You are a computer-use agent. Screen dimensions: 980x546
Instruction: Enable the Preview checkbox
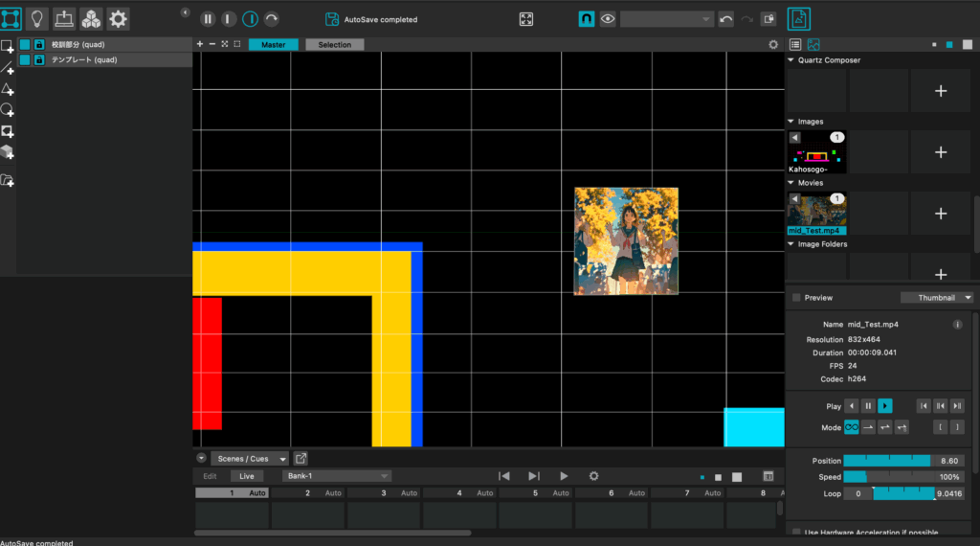(x=796, y=298)
